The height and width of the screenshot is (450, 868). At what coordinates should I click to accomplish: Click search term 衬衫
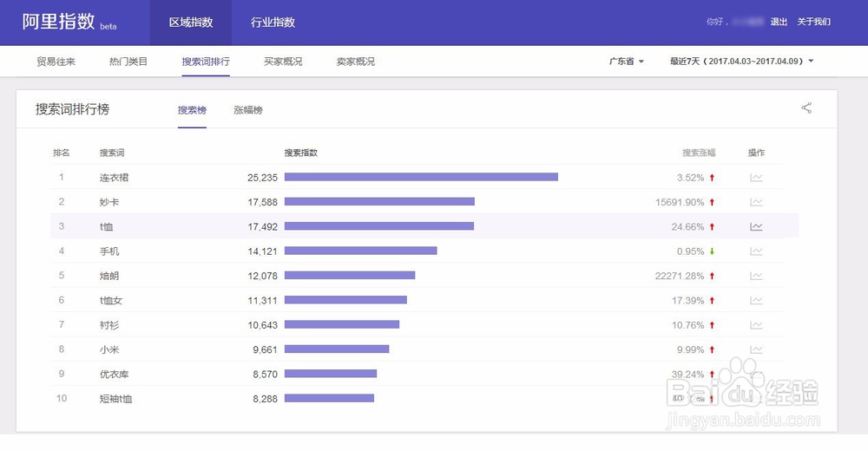tap(109, 325)
